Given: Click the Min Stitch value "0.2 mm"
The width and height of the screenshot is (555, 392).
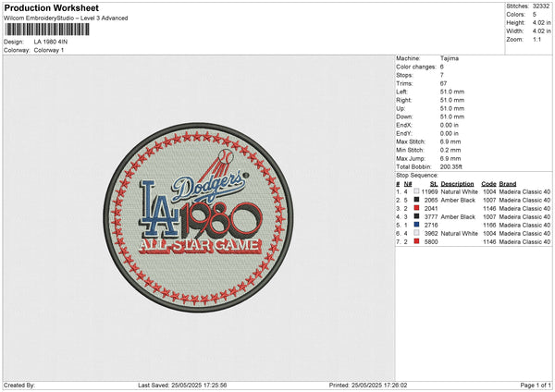Looking at the screenshot, I should point(450,150).
